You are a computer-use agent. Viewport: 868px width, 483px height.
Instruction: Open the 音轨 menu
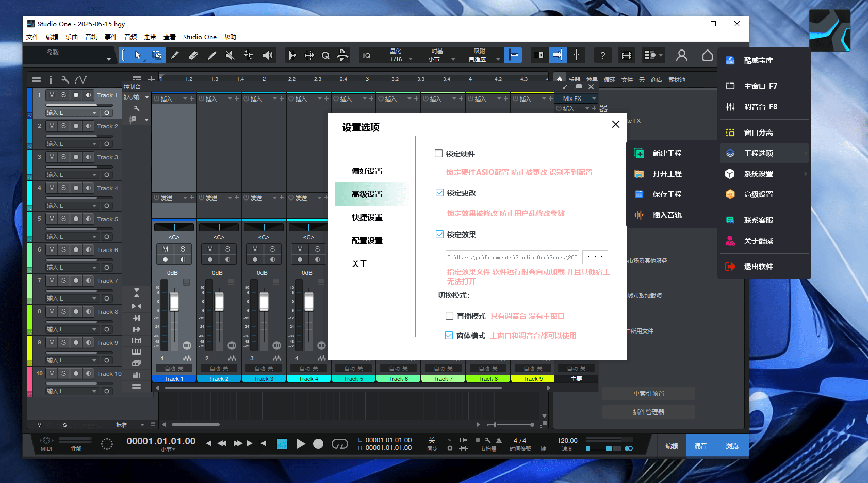tap(91, 37)
